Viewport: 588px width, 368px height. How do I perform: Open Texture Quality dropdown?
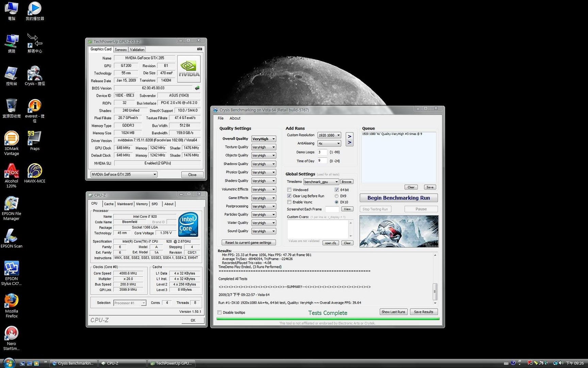pos(264,147)
